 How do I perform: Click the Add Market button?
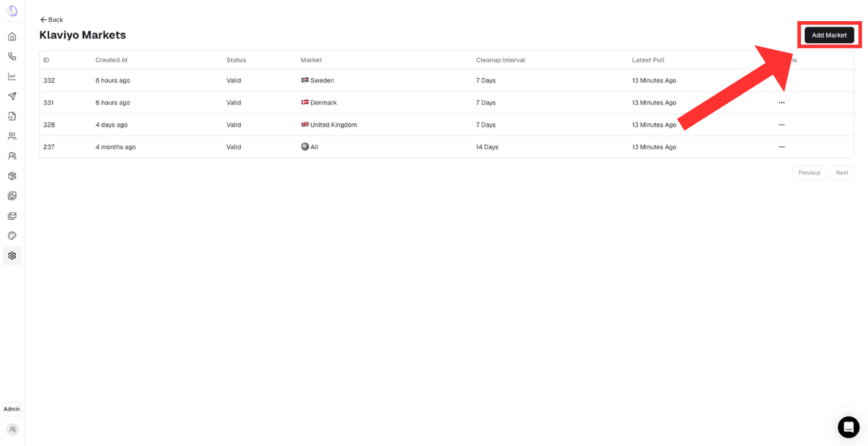[x=829, y=35]
